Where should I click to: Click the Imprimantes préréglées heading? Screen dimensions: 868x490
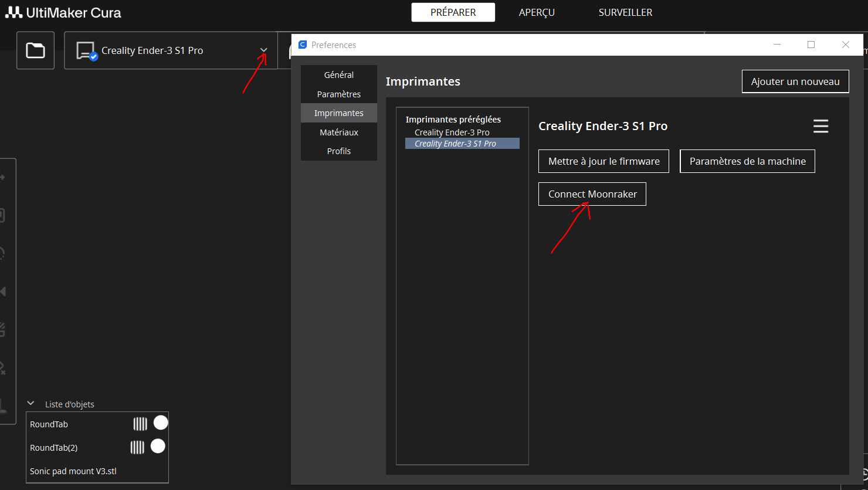(x=453, y=120)
